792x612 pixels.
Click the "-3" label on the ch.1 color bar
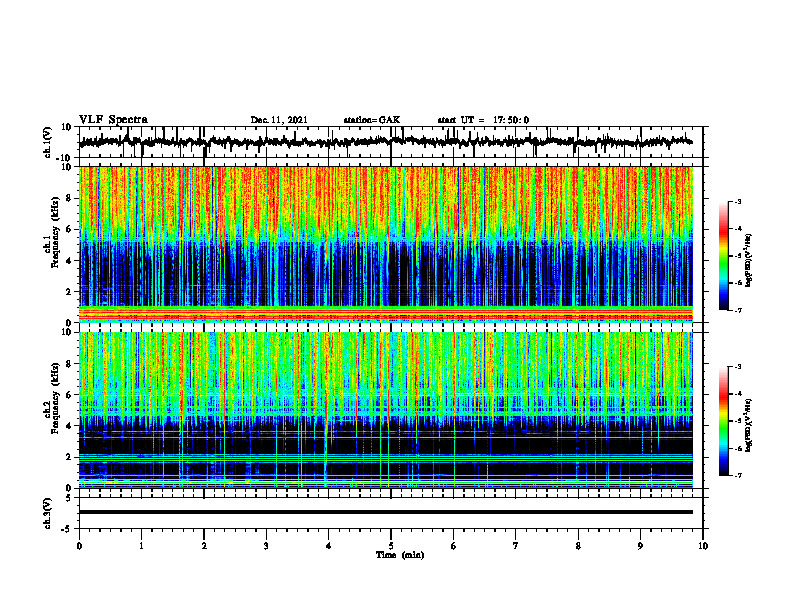[738, 201]
